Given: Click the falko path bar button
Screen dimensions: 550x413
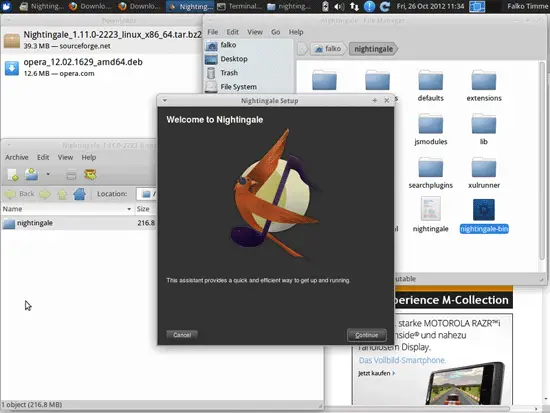Looking at the screenshot, I should [x=328, y=49].
